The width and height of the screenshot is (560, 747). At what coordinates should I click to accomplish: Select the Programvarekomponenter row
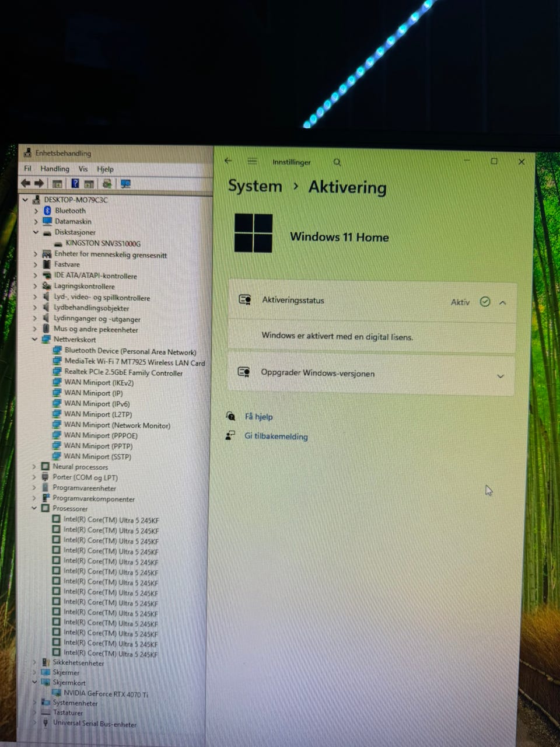[x=93, y=499]
